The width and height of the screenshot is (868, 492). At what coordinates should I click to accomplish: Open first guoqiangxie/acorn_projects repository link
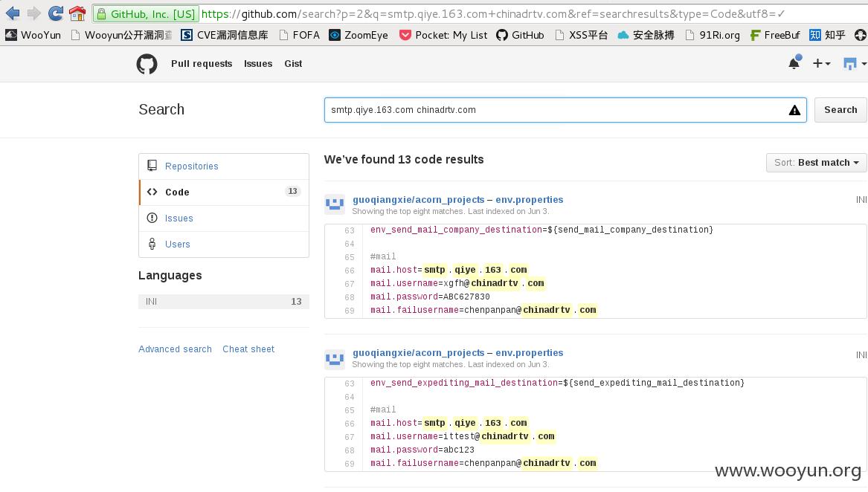419,200
